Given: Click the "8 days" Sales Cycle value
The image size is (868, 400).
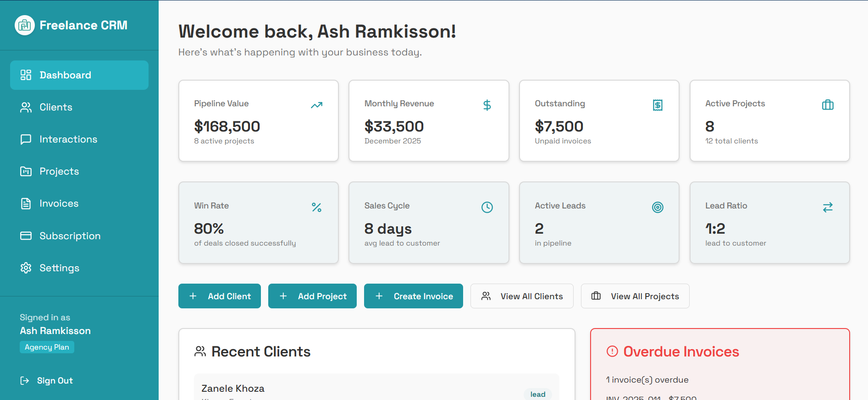Looking at the screenshot, I should point(388,229).
